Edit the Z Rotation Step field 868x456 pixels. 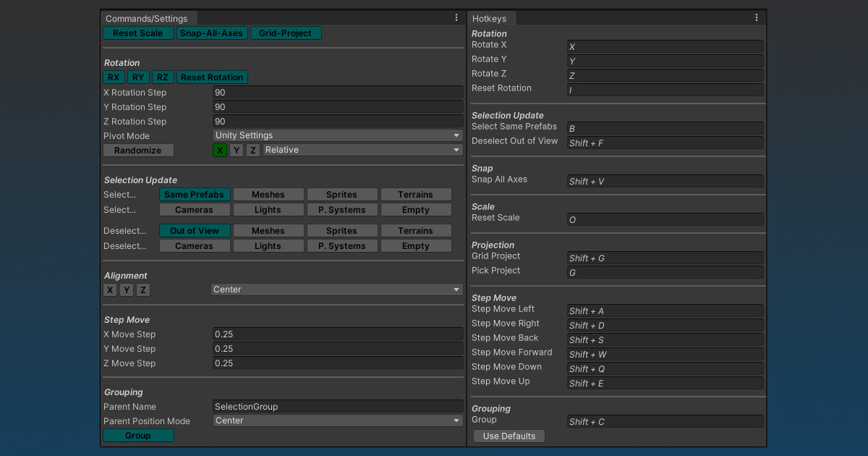pyautogui.click(x=338, y=122)
